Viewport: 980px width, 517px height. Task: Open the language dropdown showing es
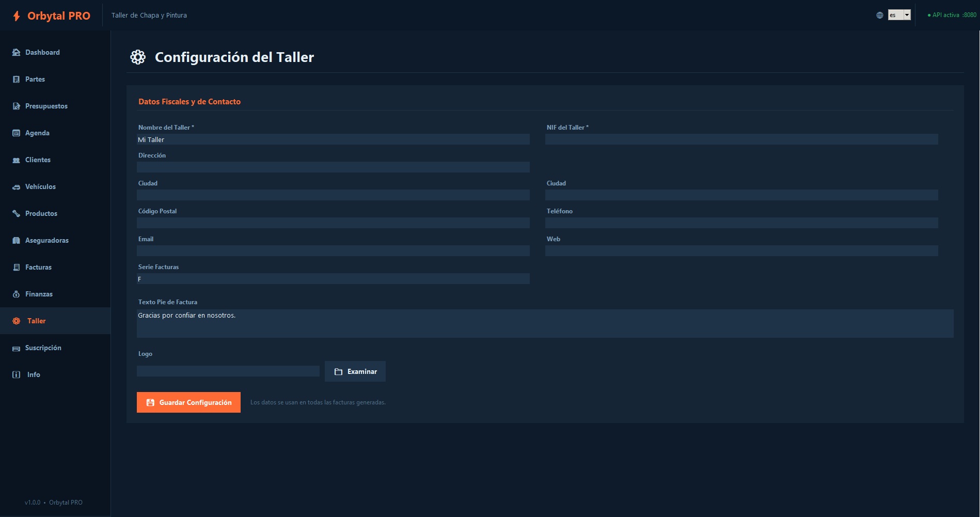pos(899,15)
